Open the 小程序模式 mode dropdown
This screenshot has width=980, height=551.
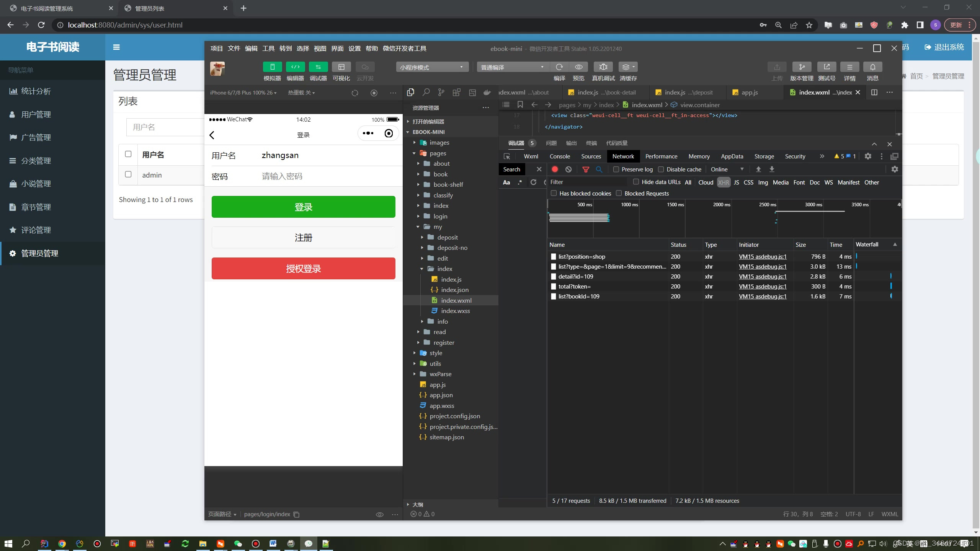click(x=431, y=67)
